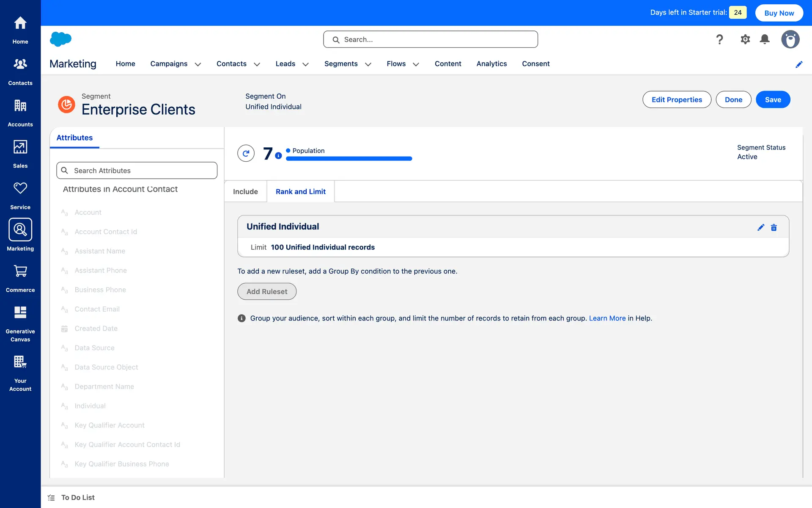Image resolution: width=812 pixels, height=508 pixels.
Task: Expand the Campaigns dropdown chevron
Action: 198,64
